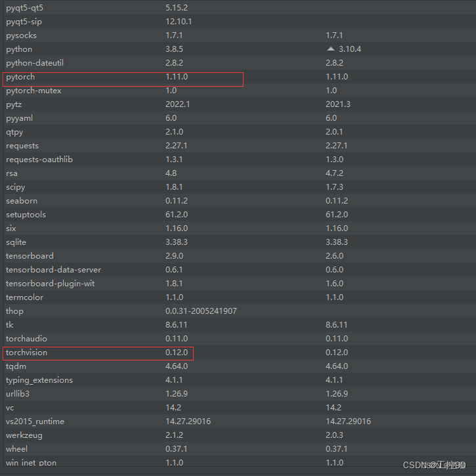This screenshot has width=476, height=476.
Task: Select the tqdm package name
Action: click(16, 366)
